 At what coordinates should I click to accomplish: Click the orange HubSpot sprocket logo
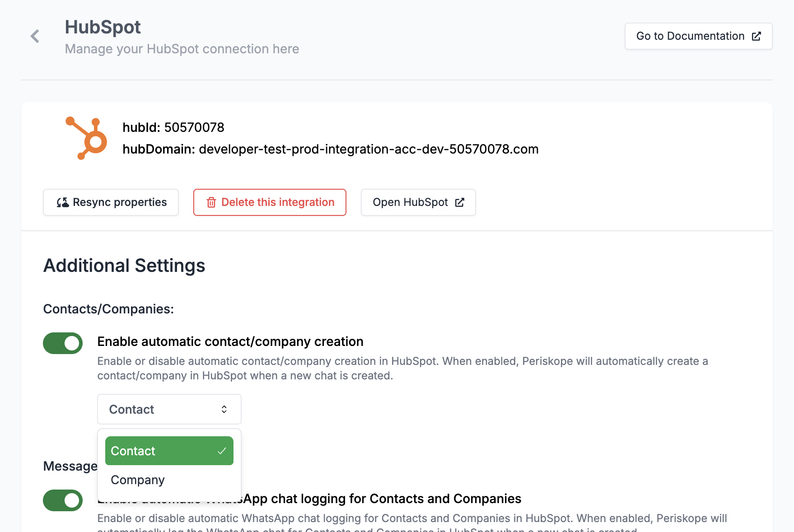pyautogui.click(x=87, y=138)
